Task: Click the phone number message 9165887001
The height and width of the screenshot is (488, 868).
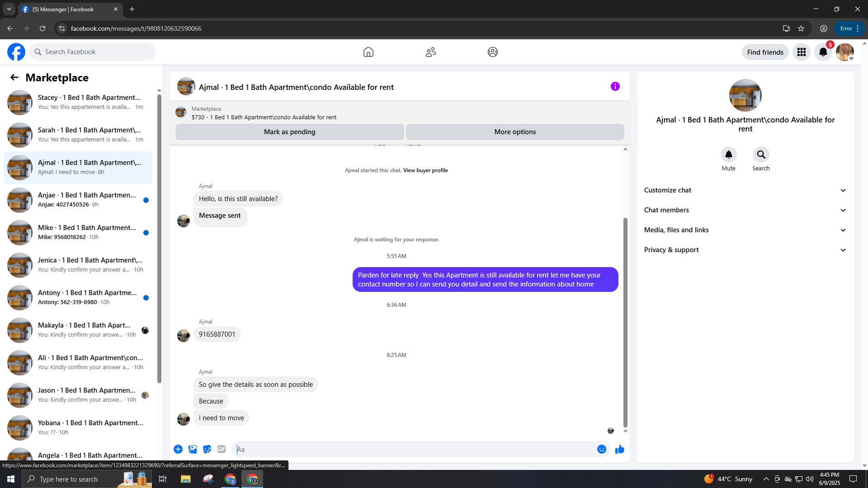Action: (217, 334)
